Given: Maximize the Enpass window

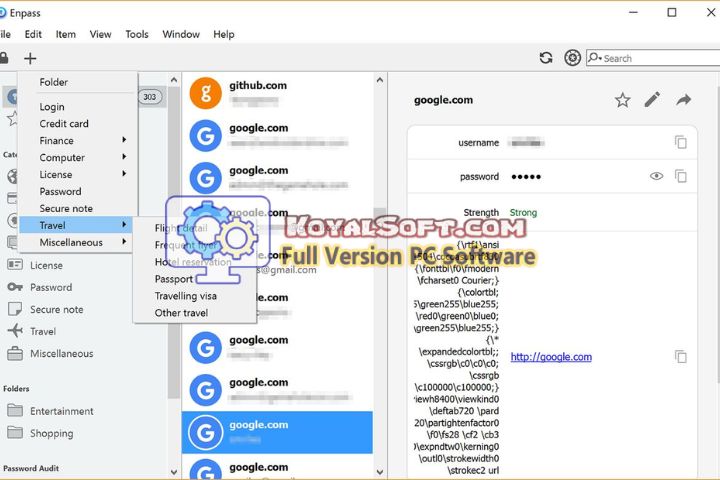Looking at the screenshot, I should (672, 12).
